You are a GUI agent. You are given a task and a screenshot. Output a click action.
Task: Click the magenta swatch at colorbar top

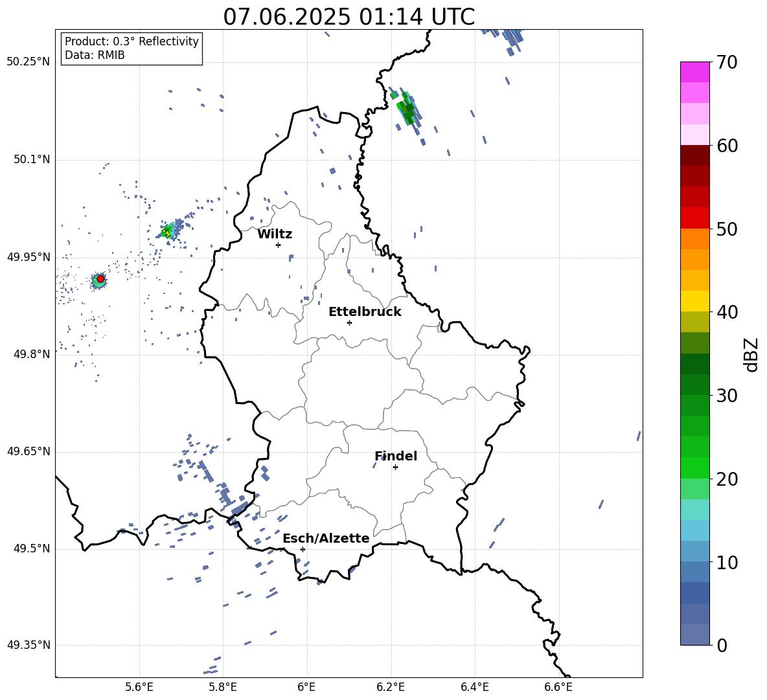point(695,72)
